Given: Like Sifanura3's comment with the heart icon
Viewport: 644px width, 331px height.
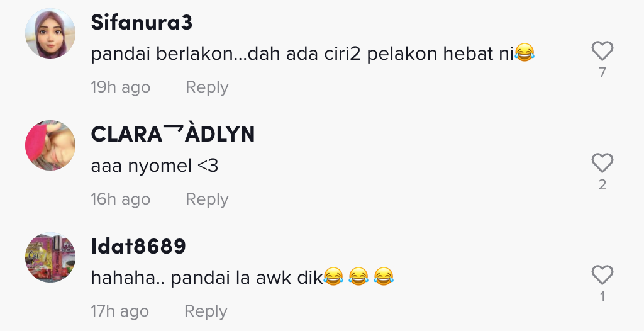Looking at the screenshot, I should point(602,51).
